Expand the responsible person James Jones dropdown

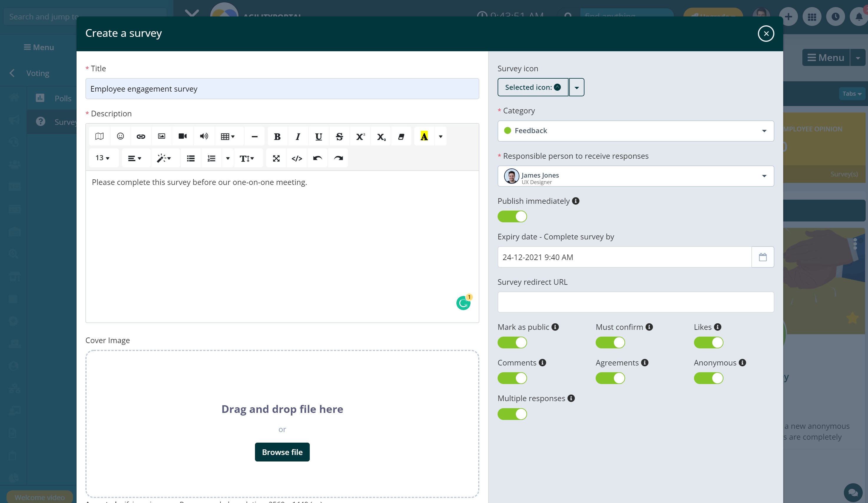click(635, 176)
